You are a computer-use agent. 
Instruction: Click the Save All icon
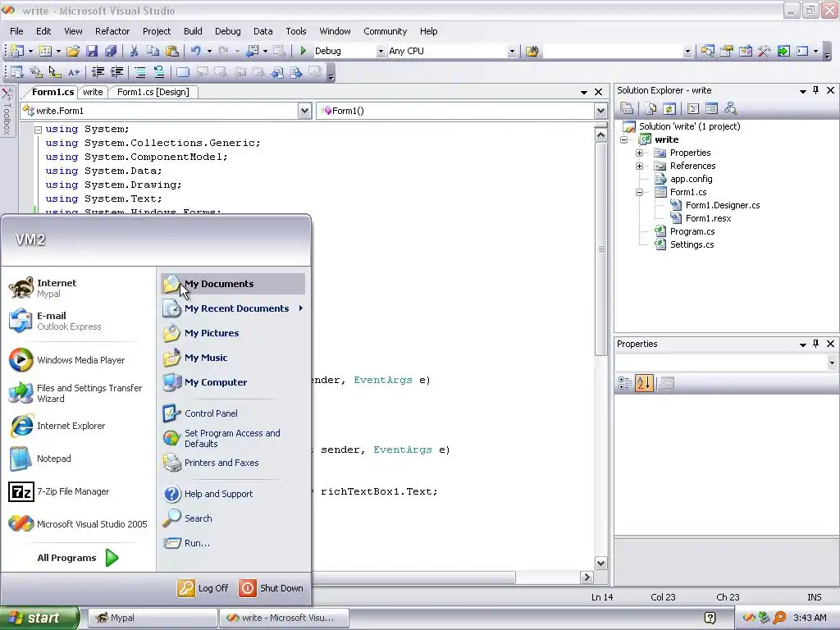pyautogui.click(x=111, y=51)
